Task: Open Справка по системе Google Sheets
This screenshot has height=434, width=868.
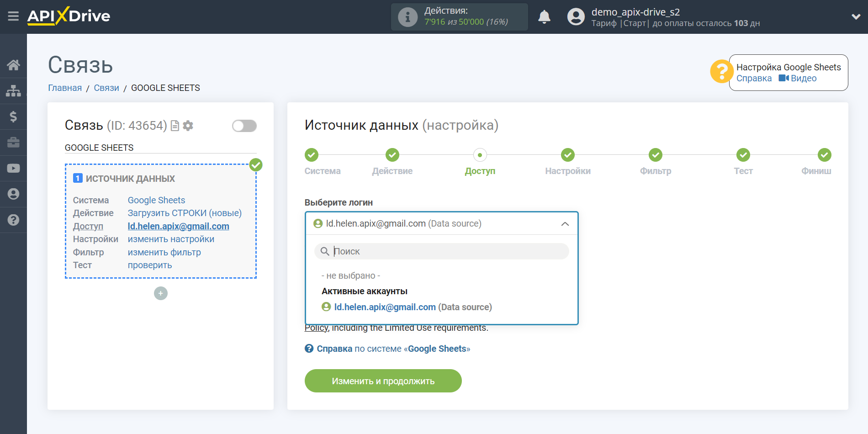Action: tap(387, 349)
